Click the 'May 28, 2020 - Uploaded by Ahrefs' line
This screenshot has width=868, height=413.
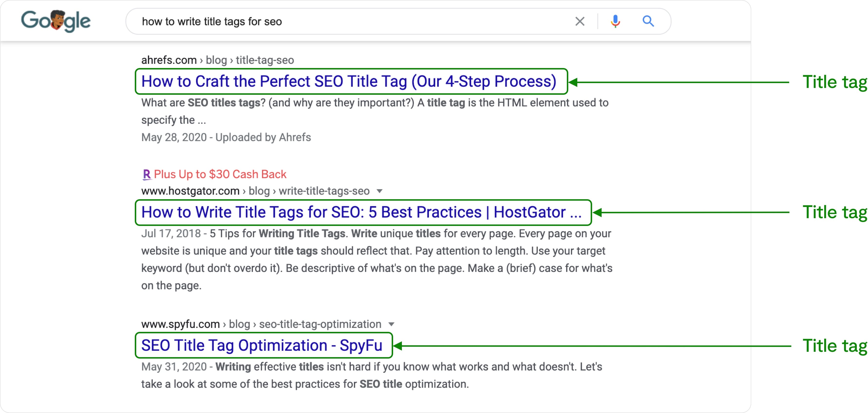coord(226,138)
